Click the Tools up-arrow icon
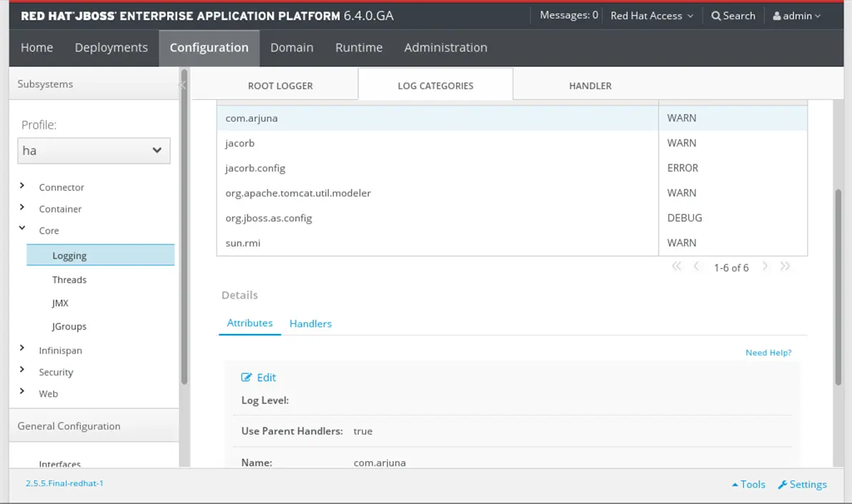 (x=735, y=485)
